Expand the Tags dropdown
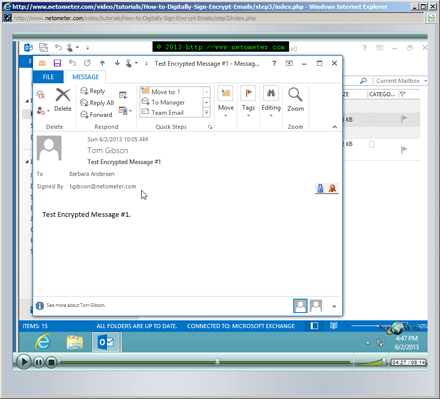This screenshot has width=440, height=399. (x=248, y=101)
